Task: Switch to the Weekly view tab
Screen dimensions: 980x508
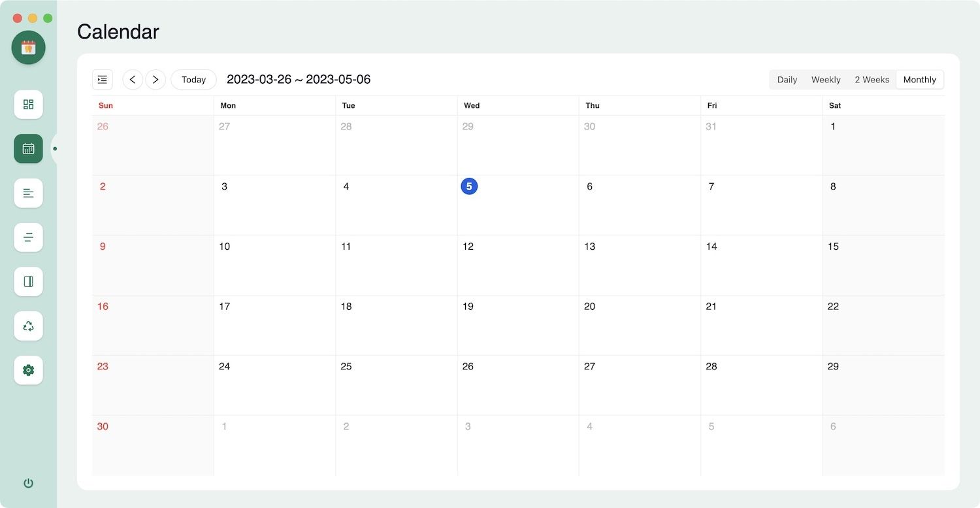Action: click(826, 80)
